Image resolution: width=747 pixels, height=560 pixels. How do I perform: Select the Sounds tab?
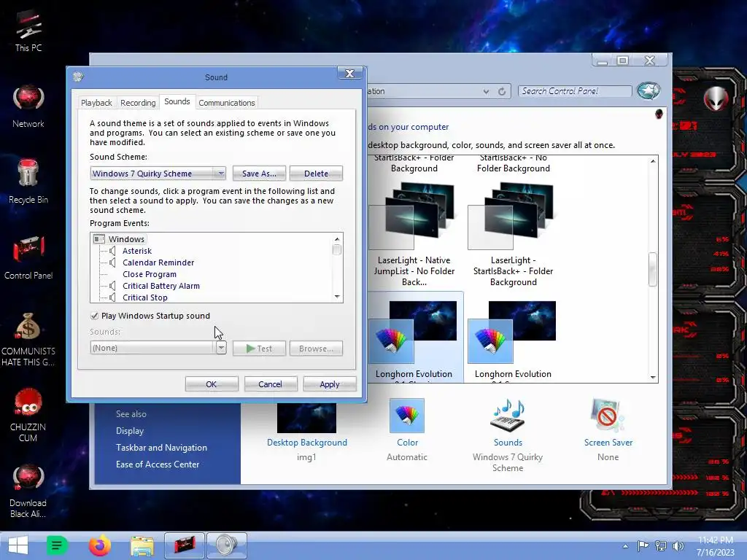[177, 101]
